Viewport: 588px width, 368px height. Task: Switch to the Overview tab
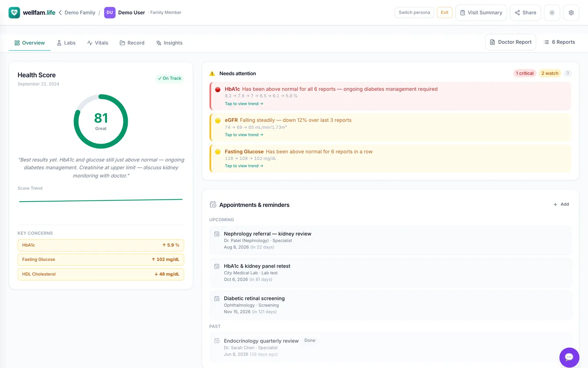29,43
